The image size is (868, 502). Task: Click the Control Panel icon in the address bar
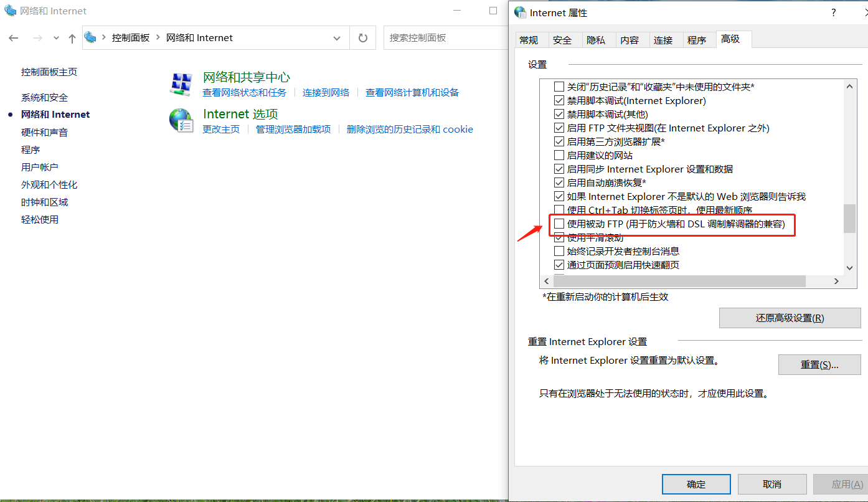tap(91, 37)
